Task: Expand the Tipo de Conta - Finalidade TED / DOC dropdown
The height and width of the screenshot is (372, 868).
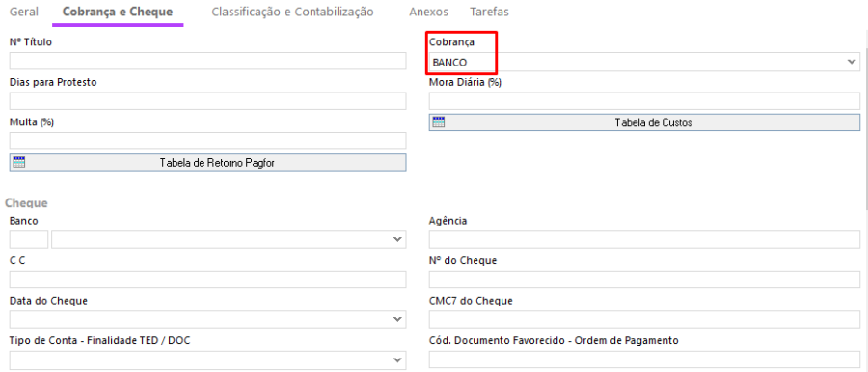Action: tap(396, 359)
